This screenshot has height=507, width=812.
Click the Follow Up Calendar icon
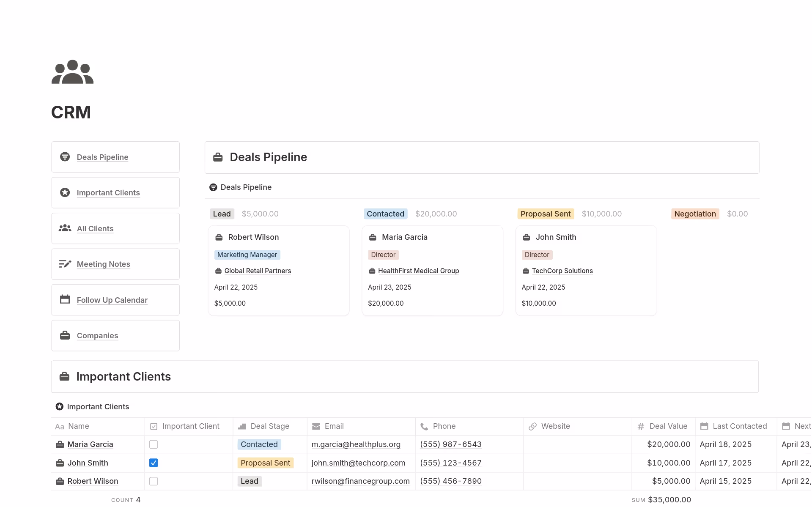(65, 299)
